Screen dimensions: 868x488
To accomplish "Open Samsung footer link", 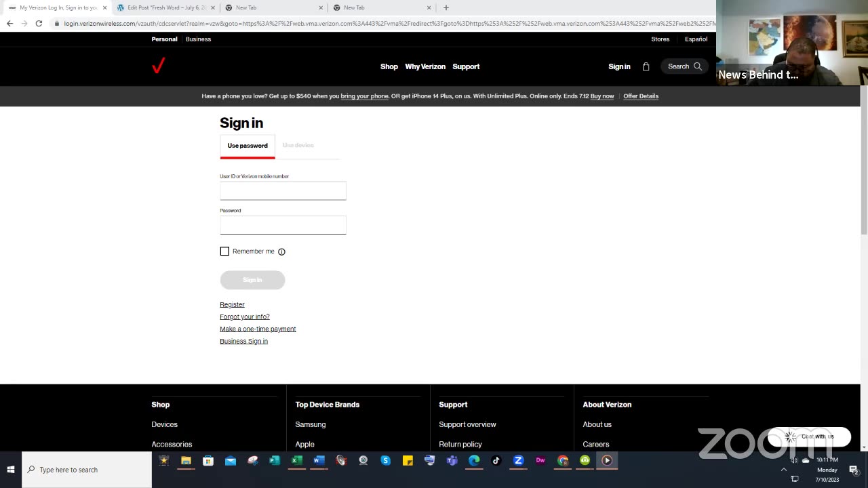I will point(311,424).
